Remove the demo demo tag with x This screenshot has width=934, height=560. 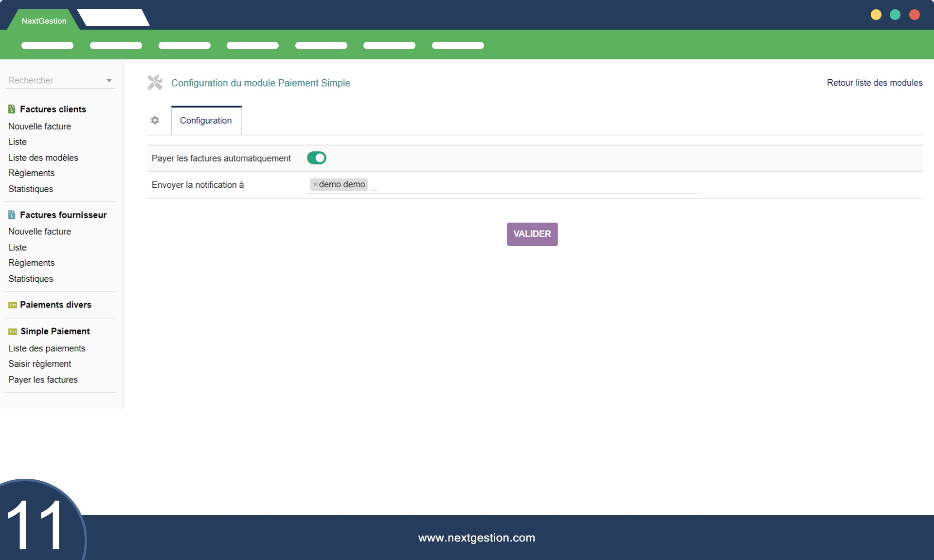point(315,184)
